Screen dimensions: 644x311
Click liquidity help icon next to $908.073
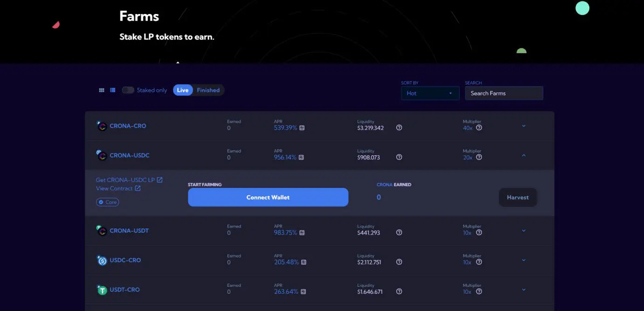399,157
